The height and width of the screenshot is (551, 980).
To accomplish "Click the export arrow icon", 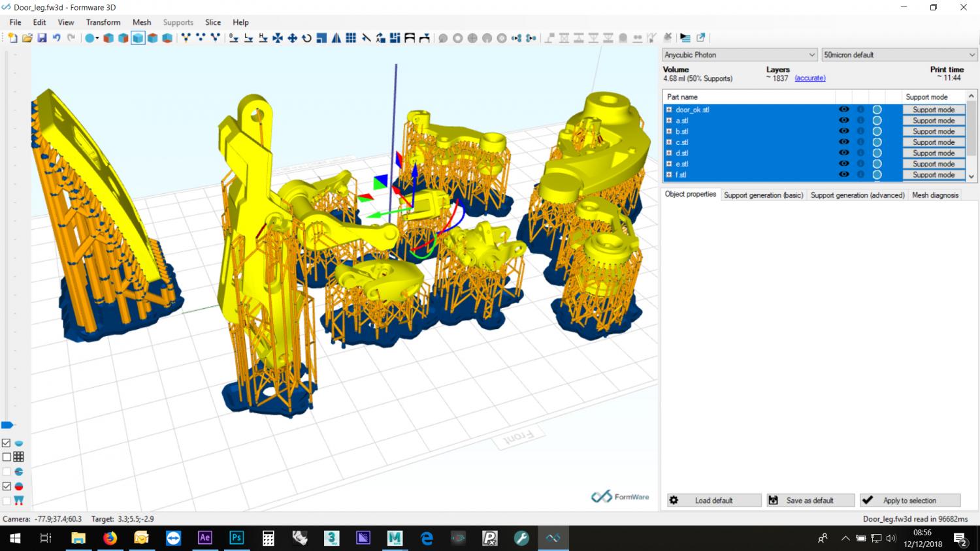I will pyautogui.click(x=701, y=38).
